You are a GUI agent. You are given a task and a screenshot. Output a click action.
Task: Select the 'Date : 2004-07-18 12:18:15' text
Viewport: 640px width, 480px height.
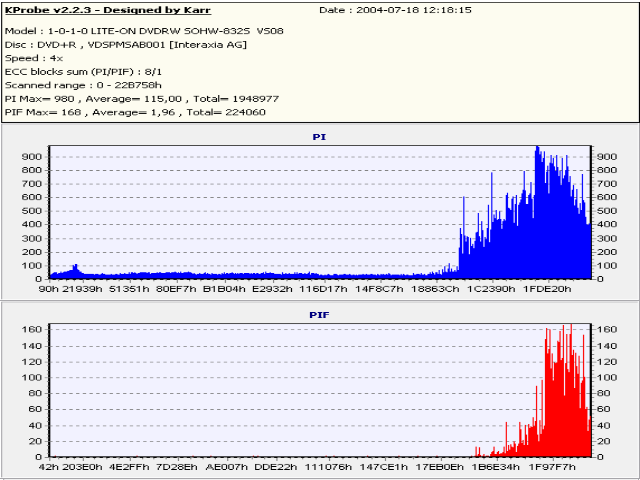pyautogui.click(x=396, y=10)
